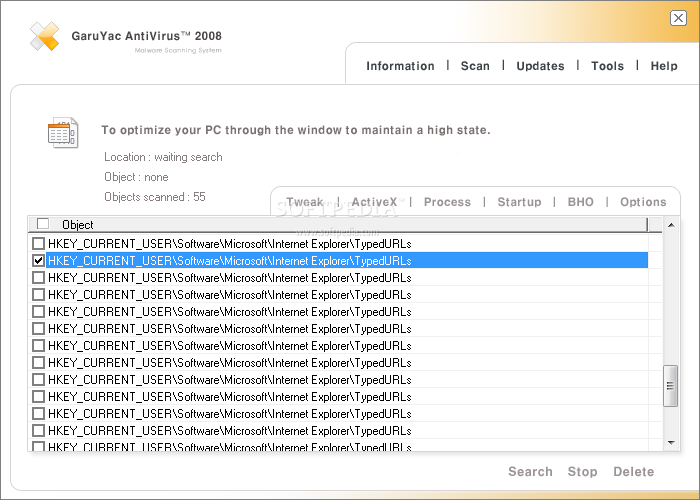Click the scrollbar down arrow
Screen dimensions: 700x500
[x=671, y=442]
